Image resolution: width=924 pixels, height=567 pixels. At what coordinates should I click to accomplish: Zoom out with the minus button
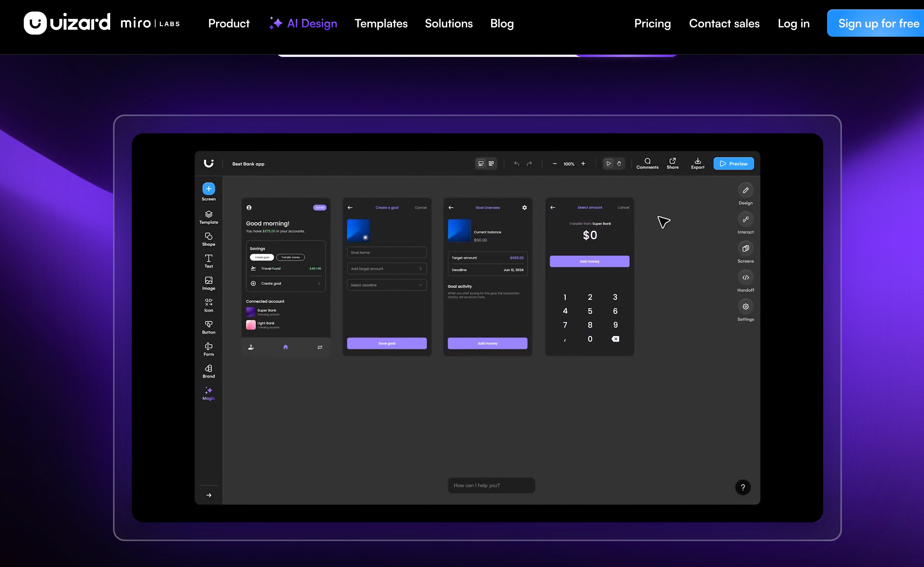tap(555, 164)
